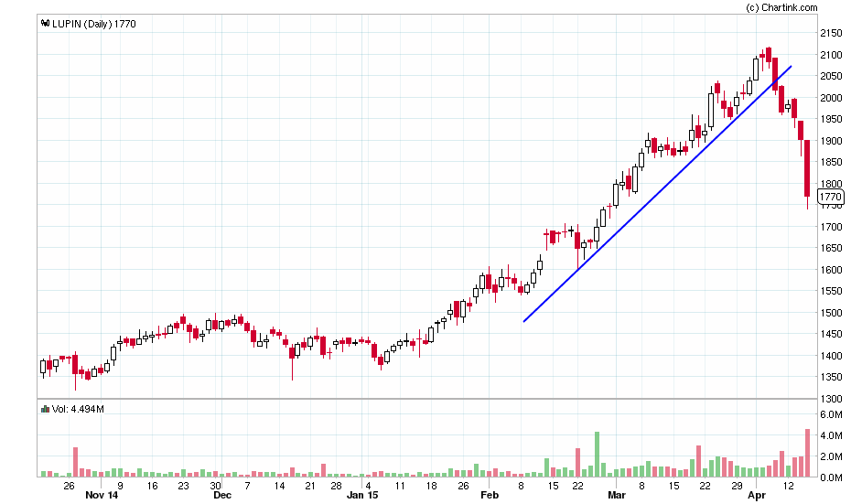
Task: Select the 1550 price axis label
Action: click(x=831, y=292)
